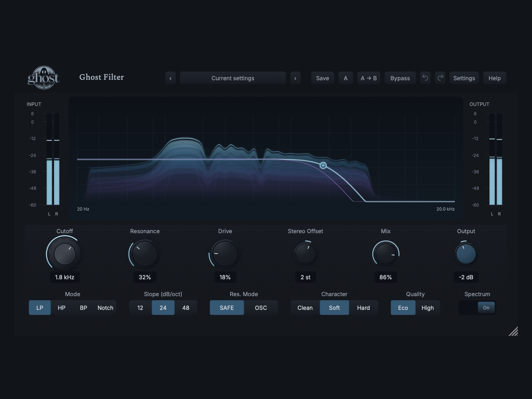Screen dimensions: 532x399
Task: Click the Stereo Offset knob
Action: pos(305,254)
